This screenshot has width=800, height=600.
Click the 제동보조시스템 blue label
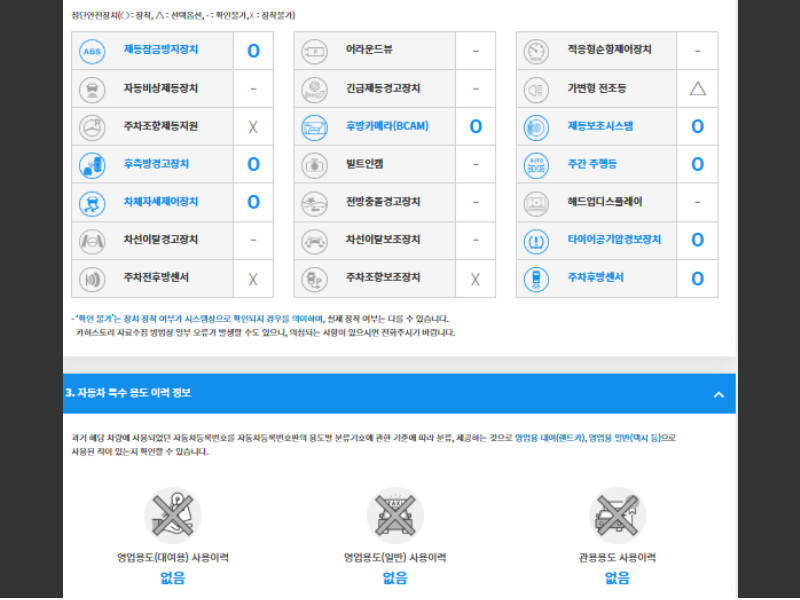[x=600, y=126]
